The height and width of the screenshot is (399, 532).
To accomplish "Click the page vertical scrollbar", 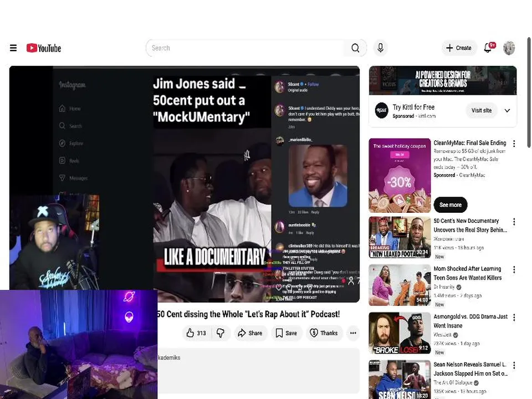I will [529, 93].
